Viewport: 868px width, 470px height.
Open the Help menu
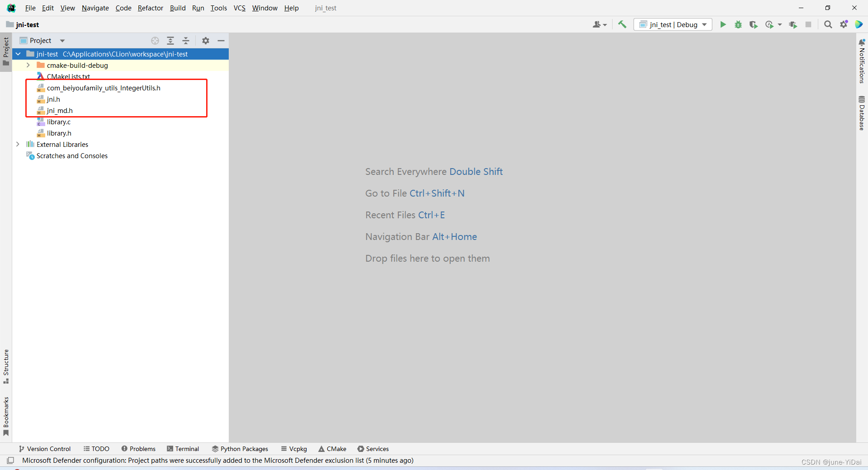tap(292, 8)
